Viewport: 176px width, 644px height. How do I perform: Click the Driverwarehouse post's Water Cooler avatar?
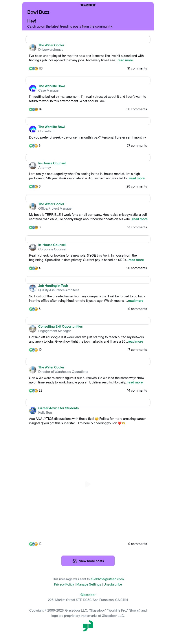pyautogui.click(x=33, y=47)
